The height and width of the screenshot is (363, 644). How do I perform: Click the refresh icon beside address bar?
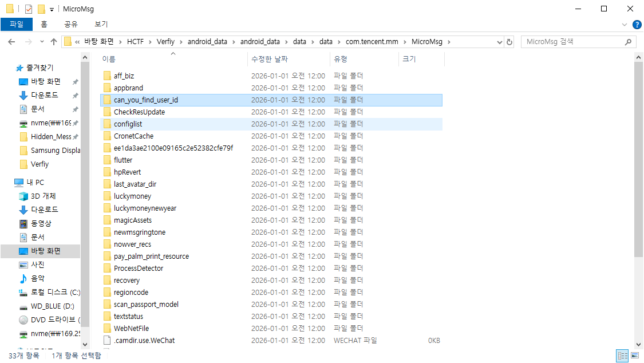(509, 42)
